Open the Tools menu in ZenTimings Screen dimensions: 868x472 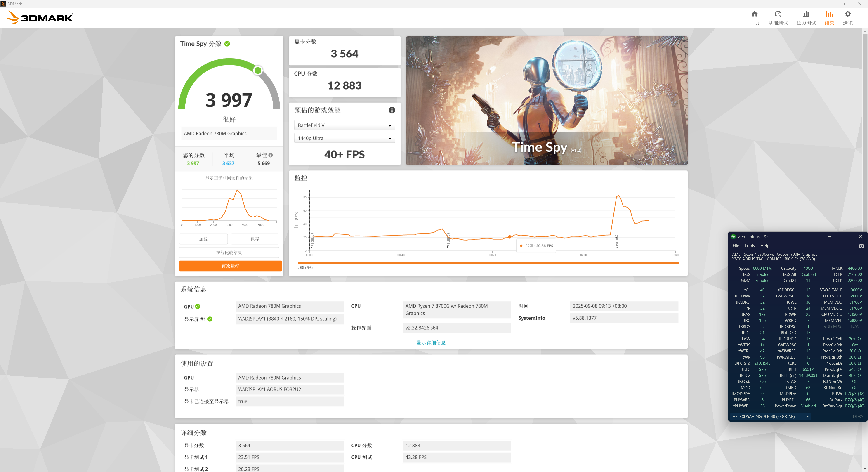click(x=749, y=246)
